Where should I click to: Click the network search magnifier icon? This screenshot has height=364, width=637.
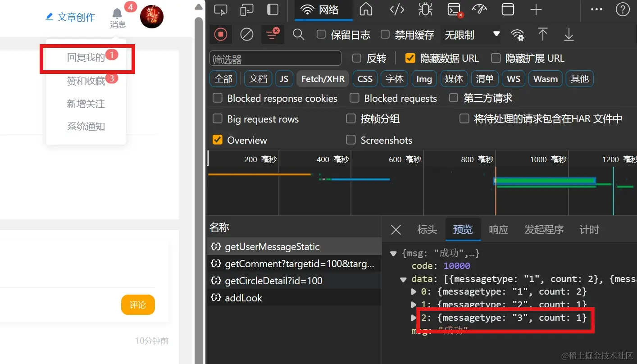pos(298,34)
